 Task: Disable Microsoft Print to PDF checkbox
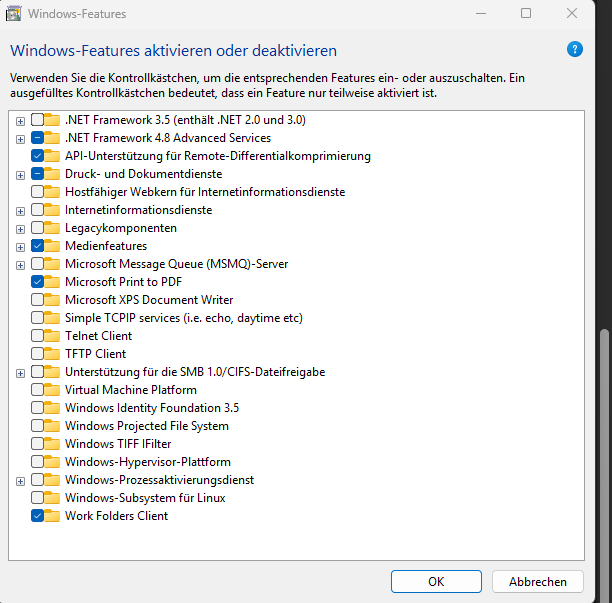click(37, 282)
